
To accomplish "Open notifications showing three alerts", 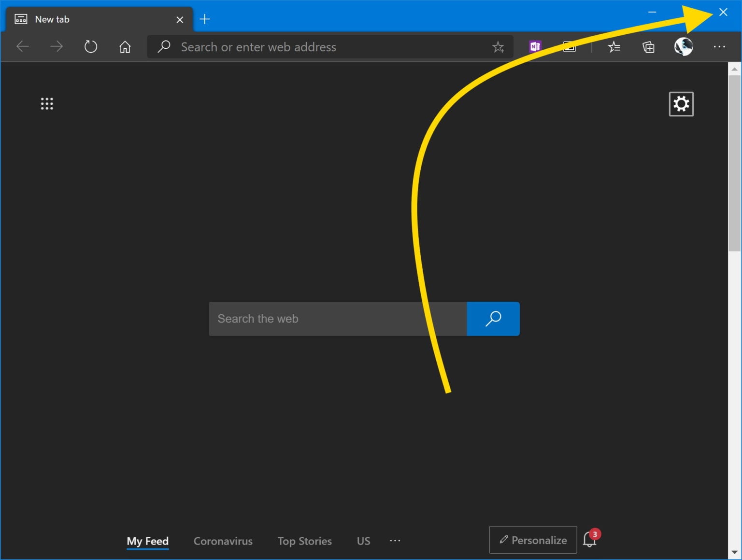I will (x=589, y=540).
